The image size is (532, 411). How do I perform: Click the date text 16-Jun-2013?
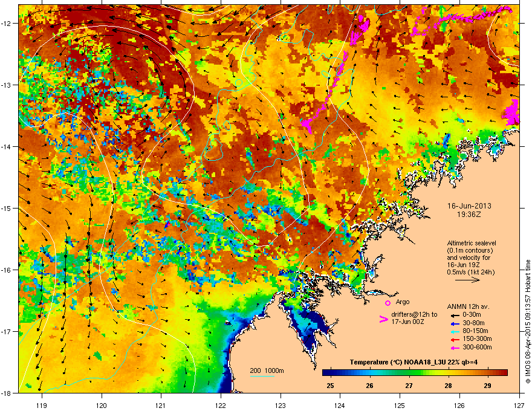point(469,206)
